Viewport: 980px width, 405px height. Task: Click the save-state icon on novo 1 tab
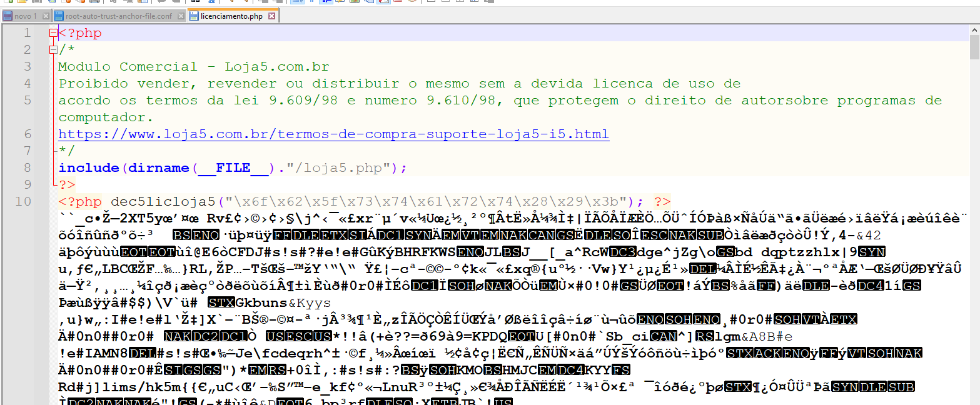pos(8,16)
